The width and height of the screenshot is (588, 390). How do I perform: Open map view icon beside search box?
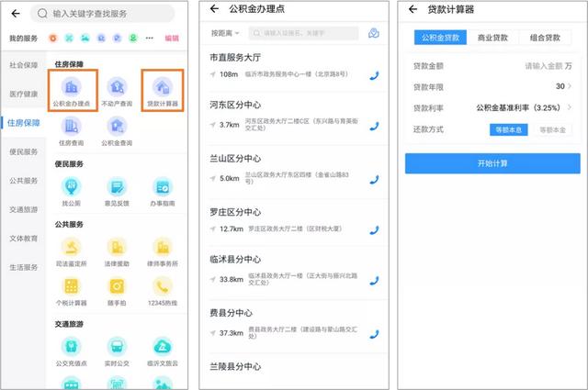[373, 33]
